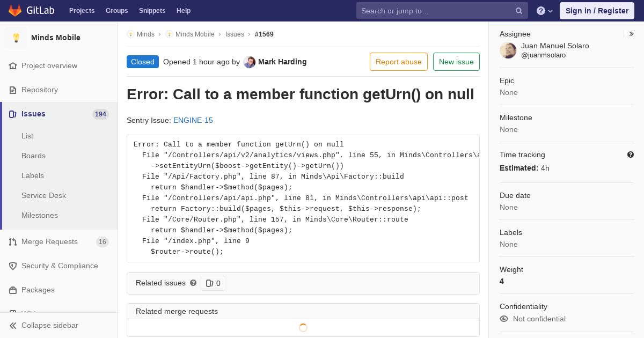Click the related issues count badge showing 0
The image size is (644, 338).
[x=213, y=283]
